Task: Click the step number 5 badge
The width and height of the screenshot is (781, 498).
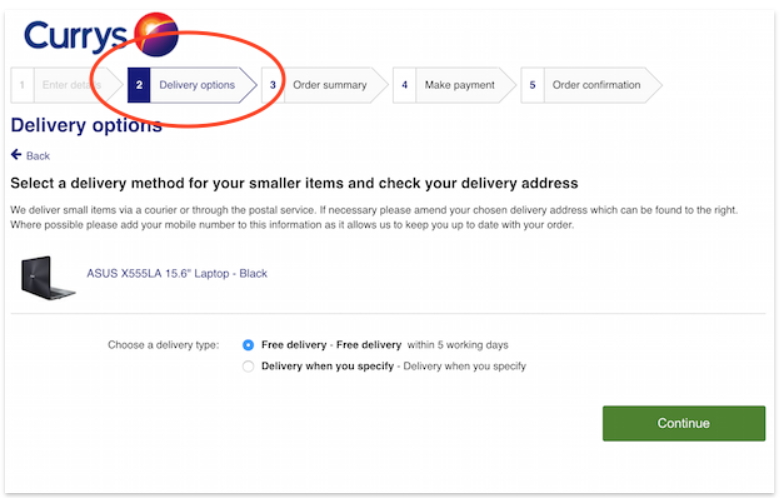Action: coord(532,85)
